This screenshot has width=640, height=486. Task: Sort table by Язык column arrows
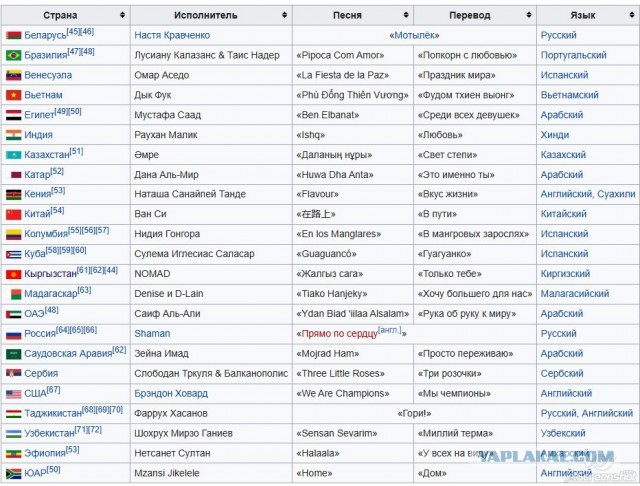click(632, 15)
